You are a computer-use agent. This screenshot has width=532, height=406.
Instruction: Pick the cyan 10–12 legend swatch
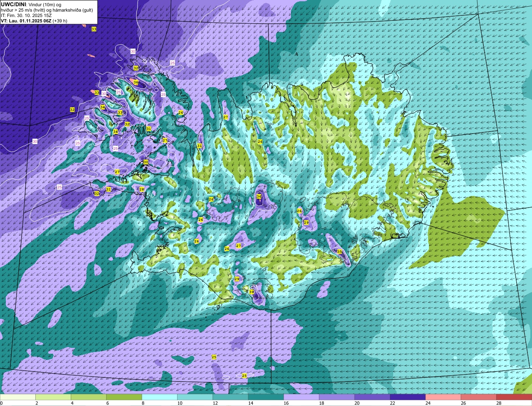click(195, 397)
